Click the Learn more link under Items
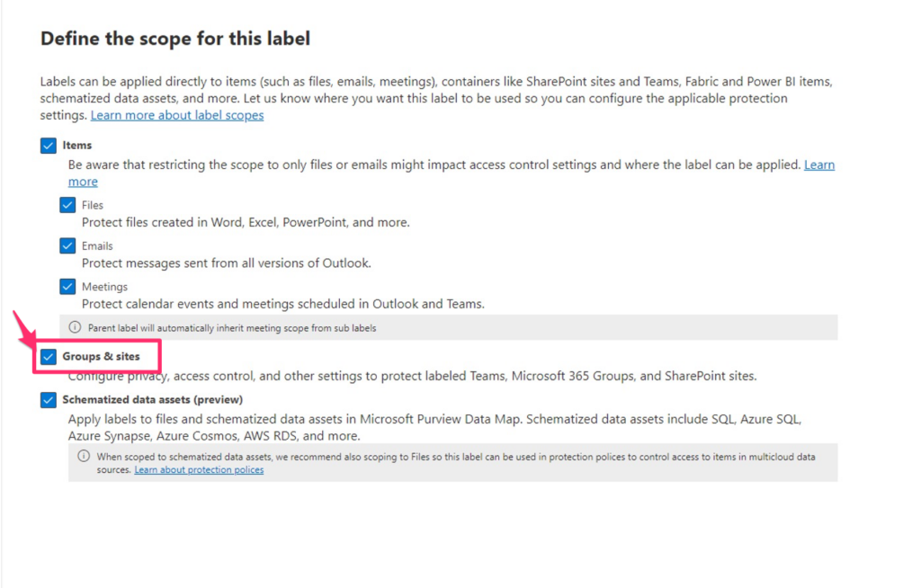 point(819,165)
